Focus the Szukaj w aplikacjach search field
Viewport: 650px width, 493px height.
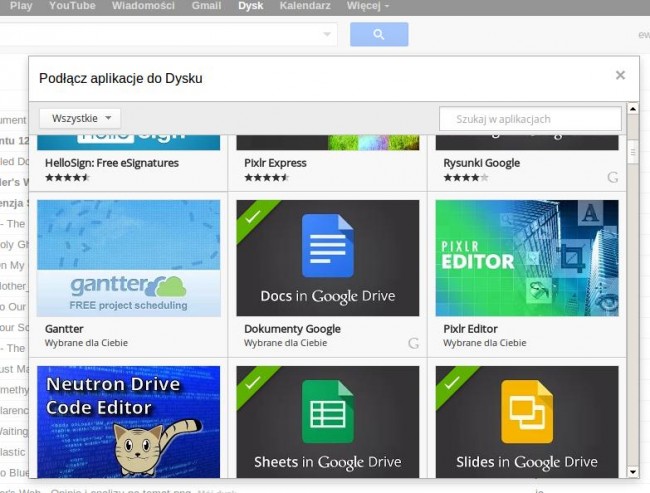[x=530, y=119]
